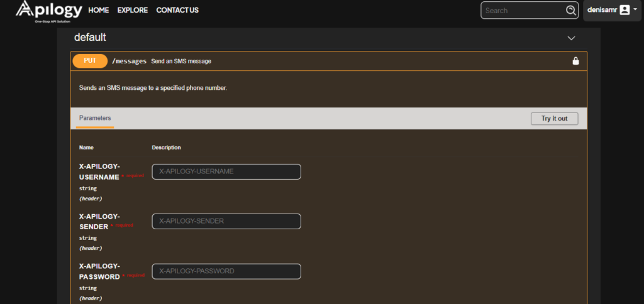Collapse the default section chevron
The width and height of the screenshot is (644, 304).
point(571,38)
